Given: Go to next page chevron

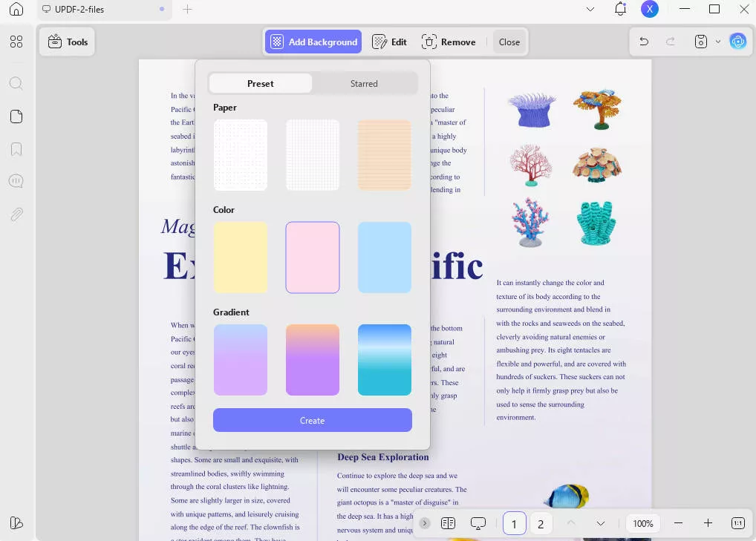Looking at the screenshot, I should point(600,524).
